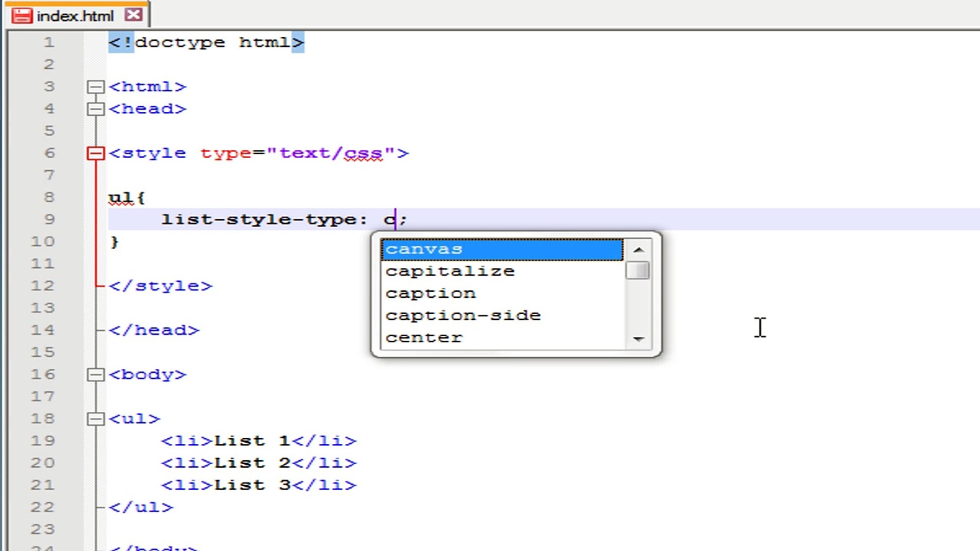Click line number 1 in margin
Viewport: 980px width, 551px height.
tap(48, 42)
